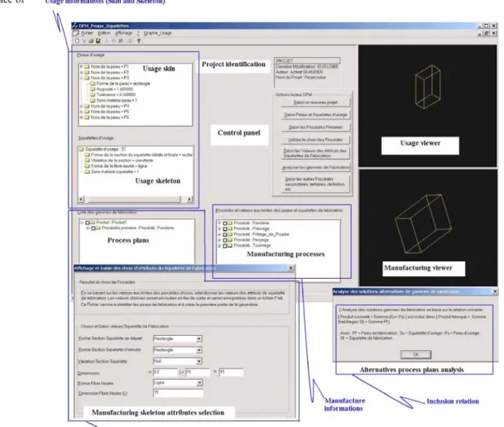Image resolution: width=504 pixels, height=427 pixels.
Task: Click the Help question mark toolbar icon
Action: coord(139,41)
